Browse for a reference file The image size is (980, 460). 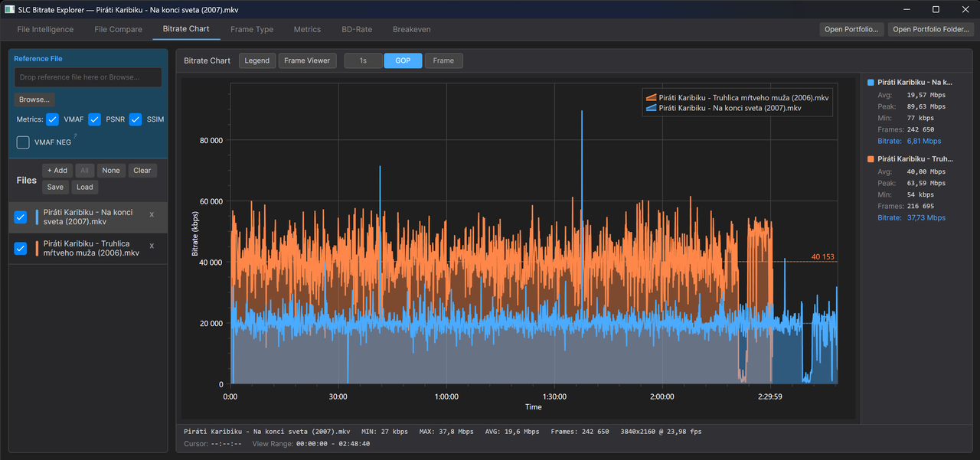tap(34, 100)
